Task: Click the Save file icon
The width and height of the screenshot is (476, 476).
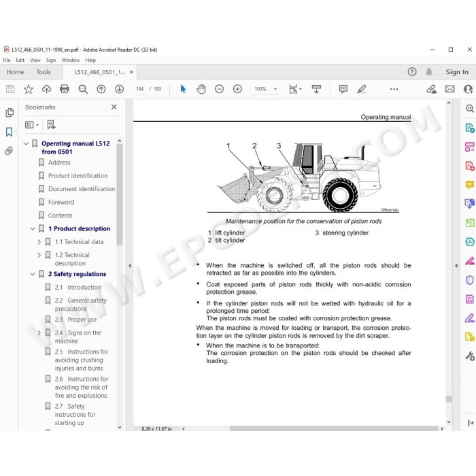Action: click(x=10, y=89)
